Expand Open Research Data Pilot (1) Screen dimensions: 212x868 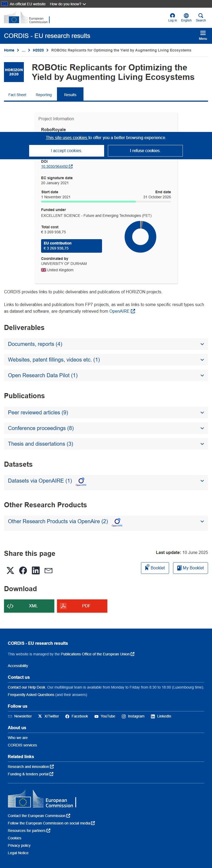106,375
